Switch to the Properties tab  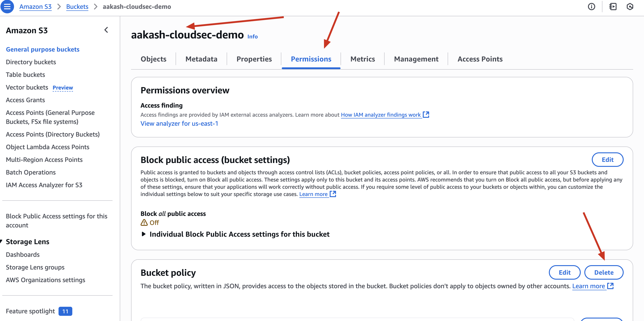[x=254, y=59]
